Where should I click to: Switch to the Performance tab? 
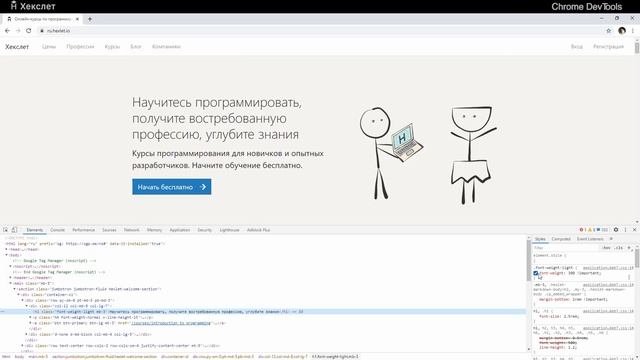[x=83, y=230]
